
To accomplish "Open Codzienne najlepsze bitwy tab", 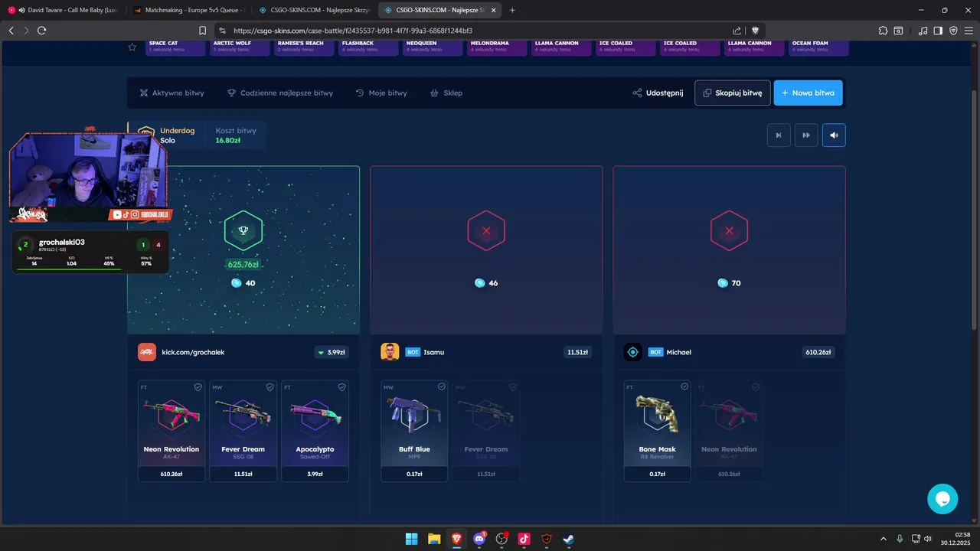I will (279, 93).
